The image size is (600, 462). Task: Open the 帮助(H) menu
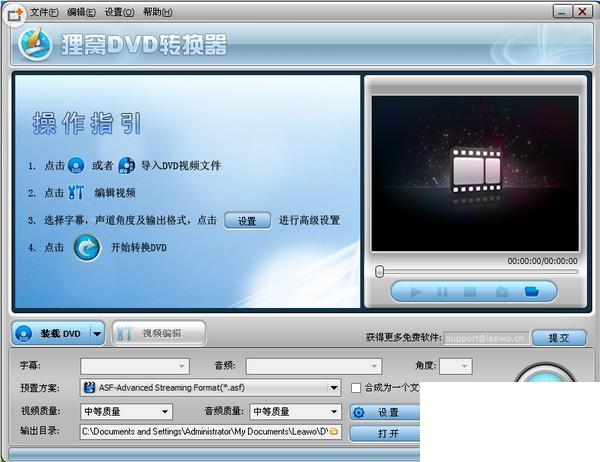[158, 12]
